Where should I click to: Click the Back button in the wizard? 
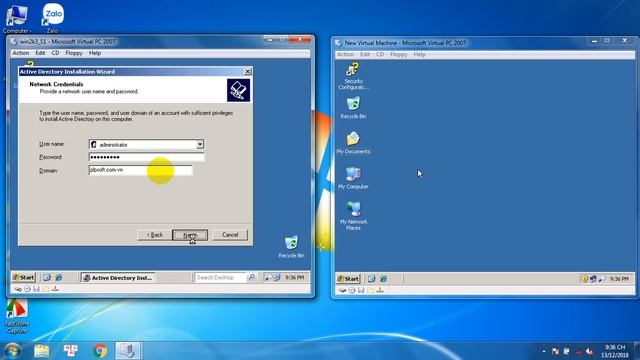pyautogui.click(x=154, y=235)
